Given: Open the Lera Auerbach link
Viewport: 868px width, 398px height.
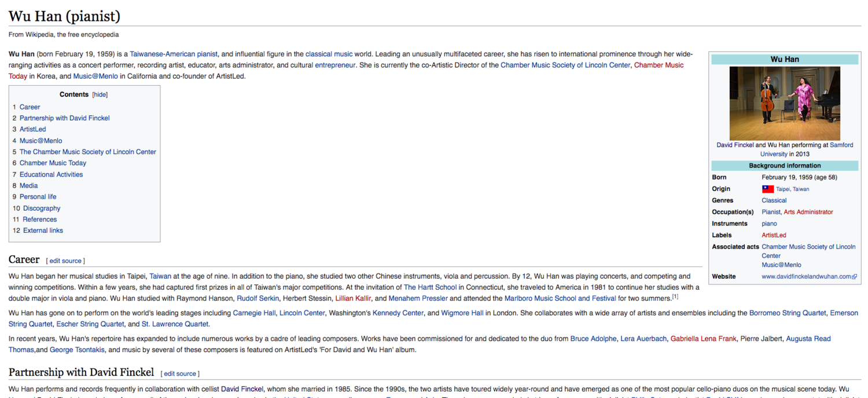Looking at the screenshot, I should (x=643, y=339).
